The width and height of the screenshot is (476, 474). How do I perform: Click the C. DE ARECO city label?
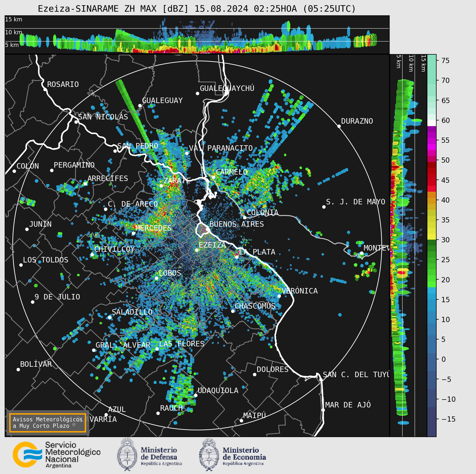click(133, 204)
